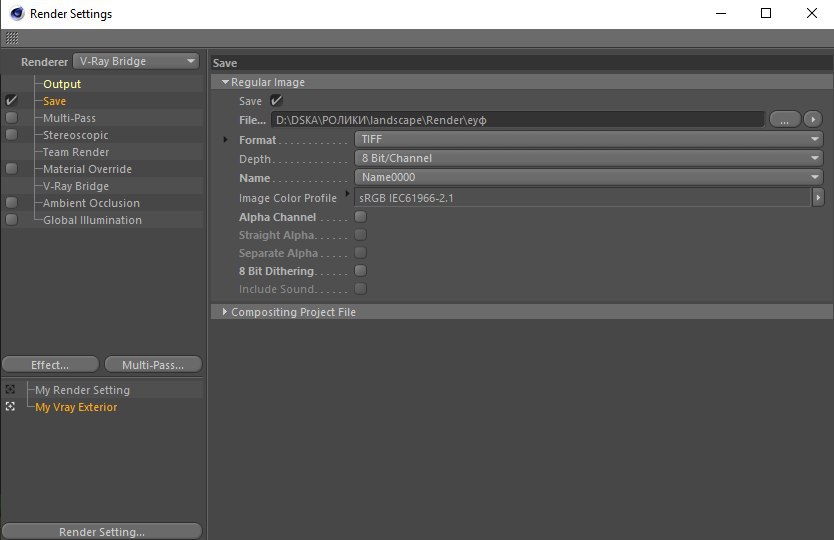Enable the Alpha Channel checkbox
This screenshot has height=540, width=834.
360,217
